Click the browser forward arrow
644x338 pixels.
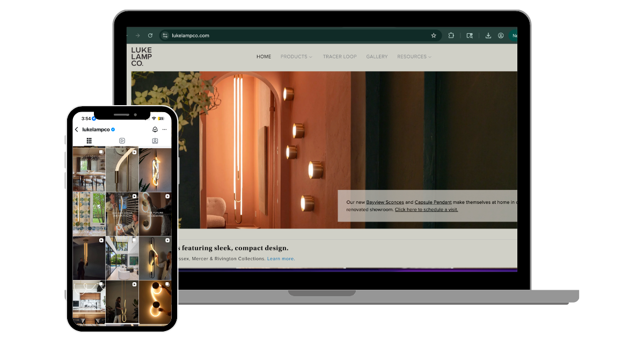(137, 35)
